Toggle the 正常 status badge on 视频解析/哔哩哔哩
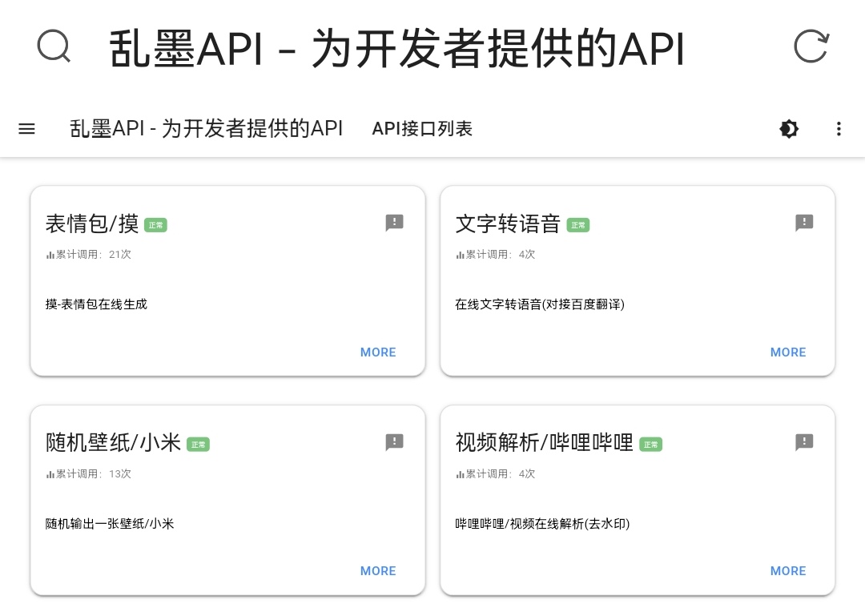The width and height of the screenshot is (865, 616). [650, 444]
